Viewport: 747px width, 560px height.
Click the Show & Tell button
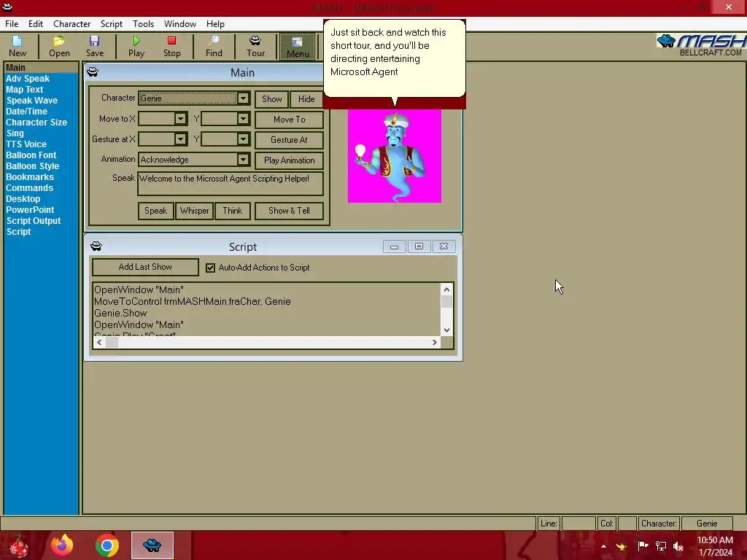[x=289, y=211]
